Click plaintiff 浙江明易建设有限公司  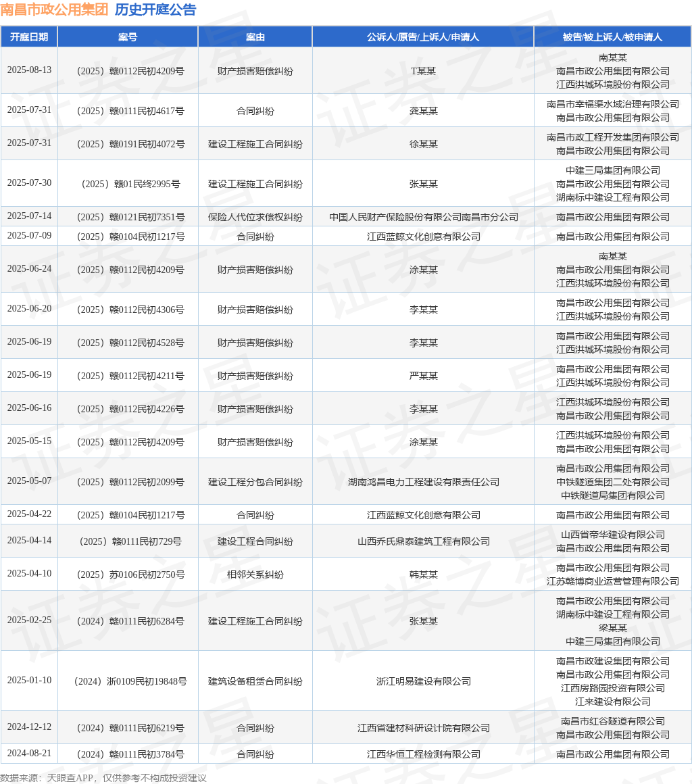424,681
